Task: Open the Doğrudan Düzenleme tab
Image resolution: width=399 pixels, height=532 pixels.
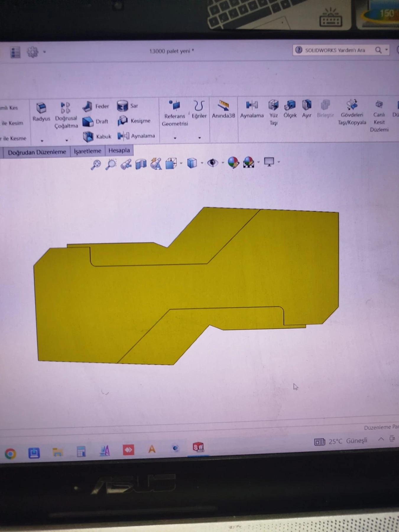Action: 37,152
